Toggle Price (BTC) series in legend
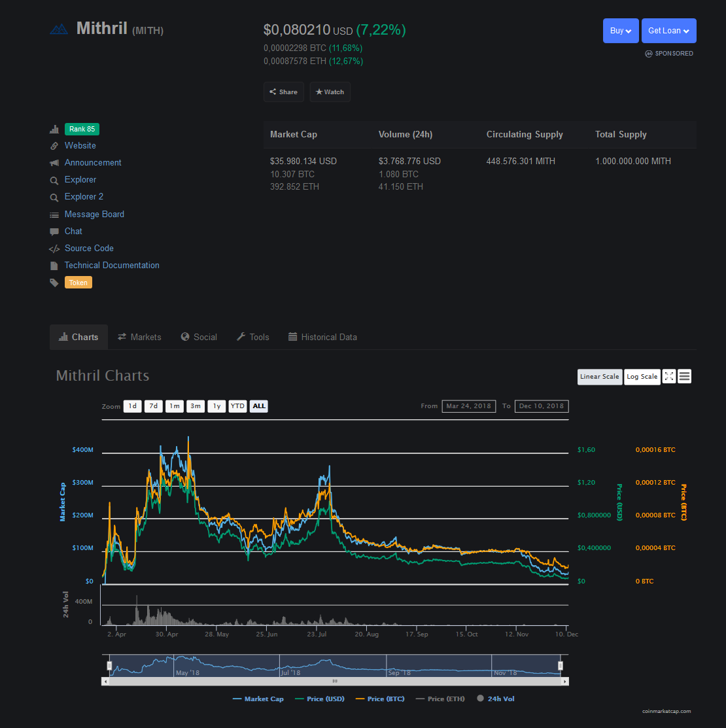 [380, 699]
